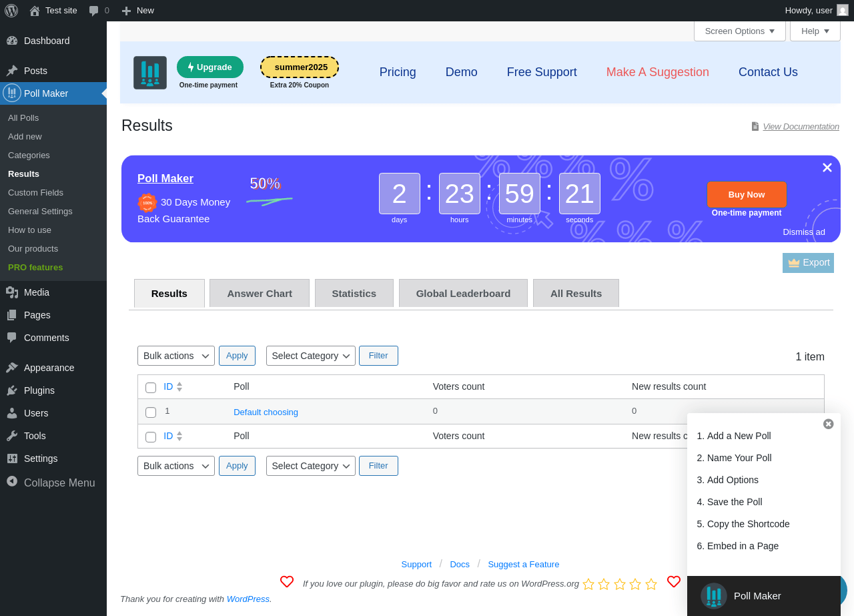Close the Poll Maker steps popup
This screenshot has width=854, height=616.
[x=829, y=424]
